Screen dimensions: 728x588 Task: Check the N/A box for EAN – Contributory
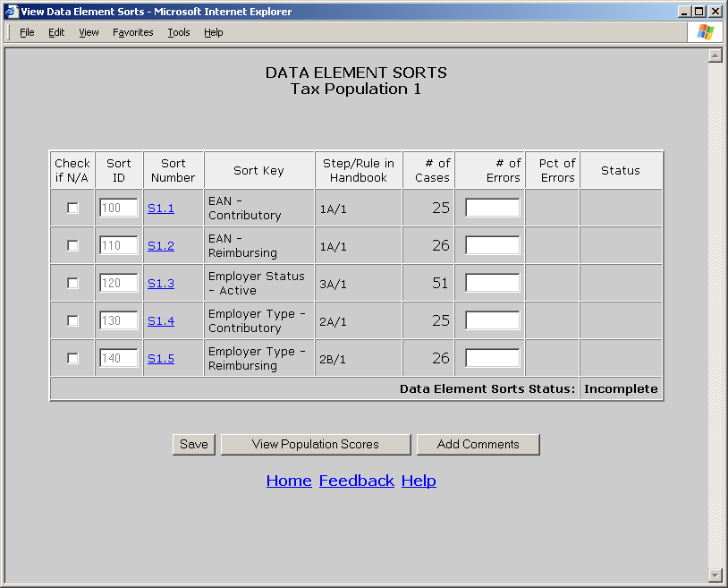72,208
